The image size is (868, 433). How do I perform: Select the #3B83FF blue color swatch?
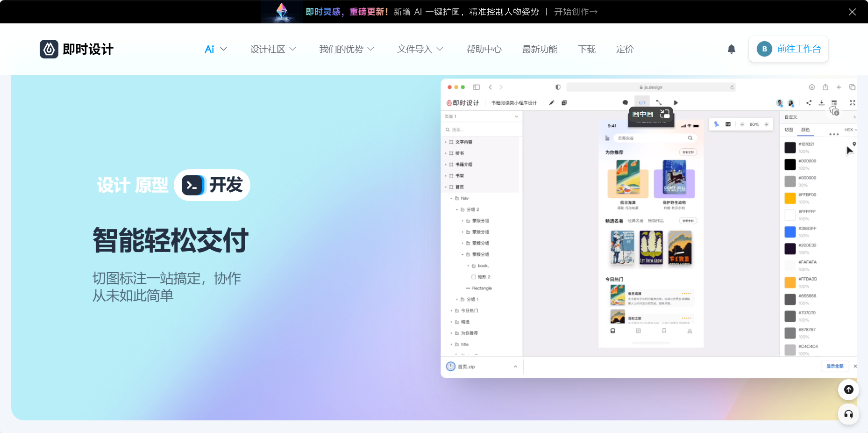790,232
